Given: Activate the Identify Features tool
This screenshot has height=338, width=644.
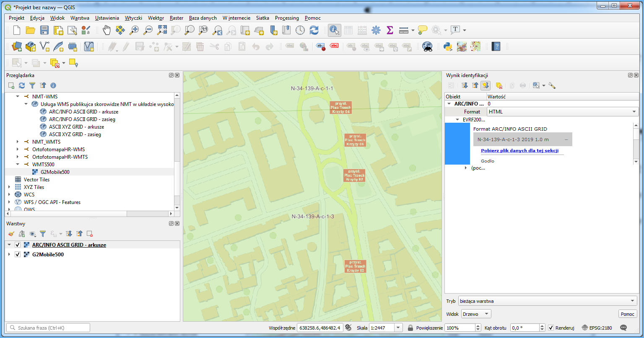Looking at the screenshot, I should [334, 30].
